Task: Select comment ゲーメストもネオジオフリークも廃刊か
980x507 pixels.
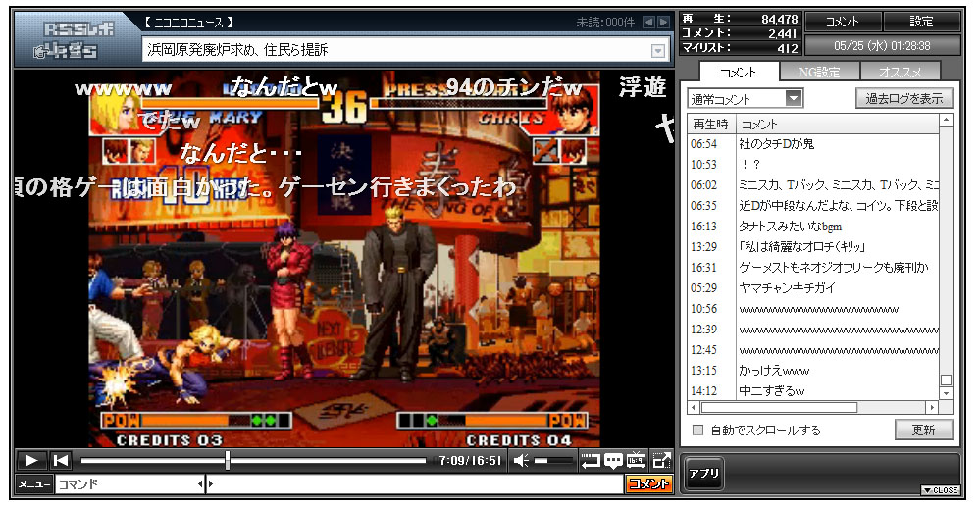Action: 813,268
